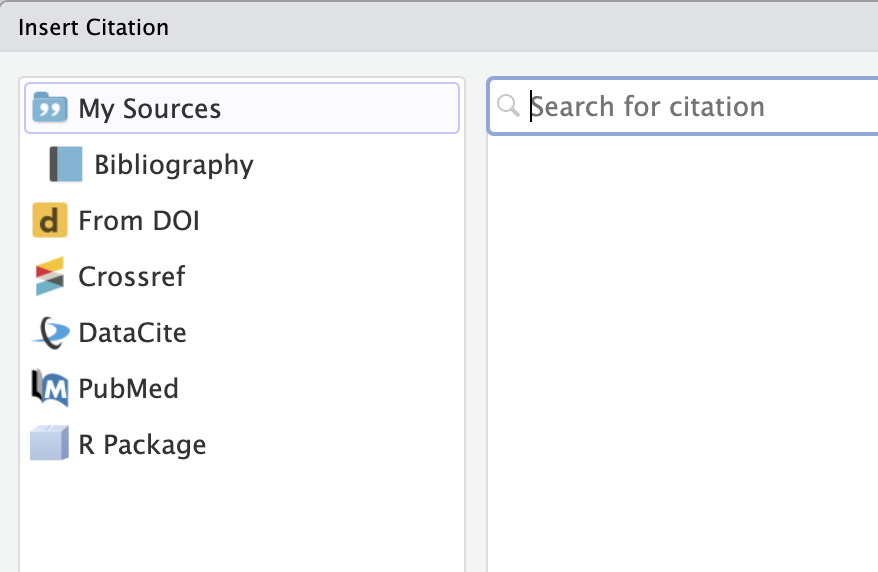Pick the PubMed citation source

[242, 388]
